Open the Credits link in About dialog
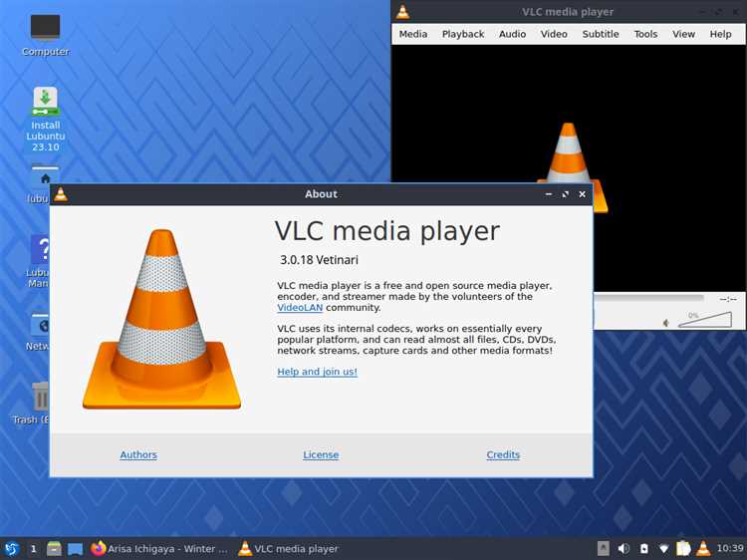Screen dimensions: 747x560 (503, 454)
